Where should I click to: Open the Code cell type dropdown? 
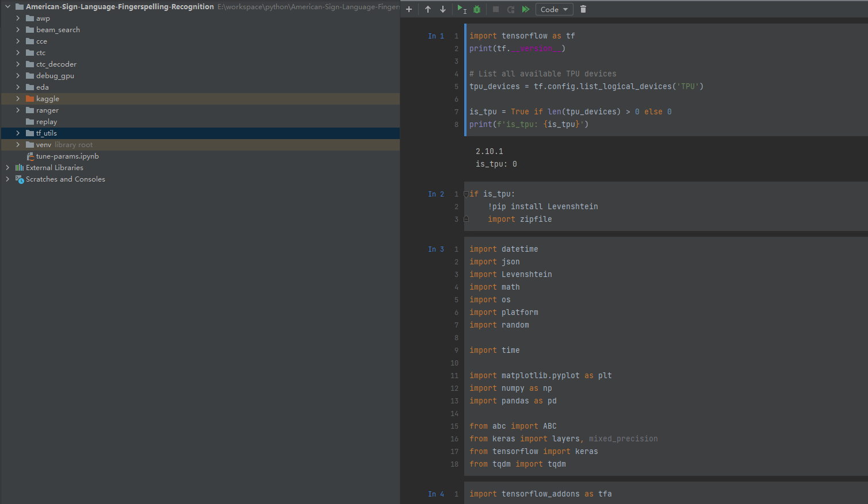pyautogui.click(x=553, y=9)
